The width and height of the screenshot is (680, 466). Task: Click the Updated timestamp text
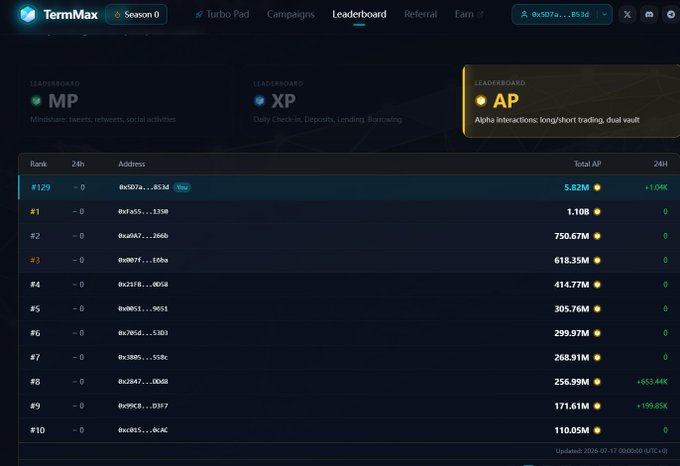(x=611, y=451)
